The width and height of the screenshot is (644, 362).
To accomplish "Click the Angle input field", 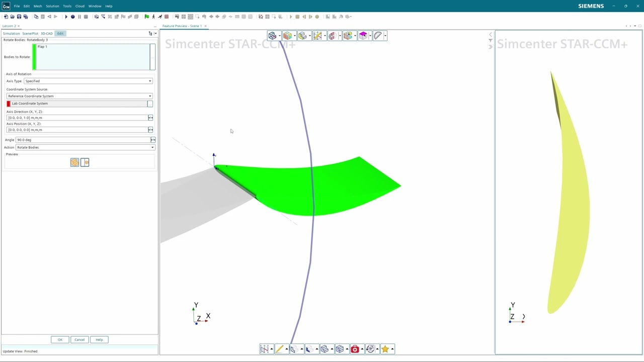I will click(83, 140).
